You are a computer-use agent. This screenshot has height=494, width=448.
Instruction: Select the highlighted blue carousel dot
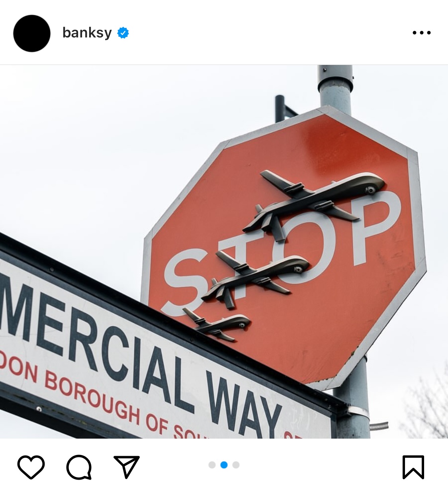tap(224, 465)
